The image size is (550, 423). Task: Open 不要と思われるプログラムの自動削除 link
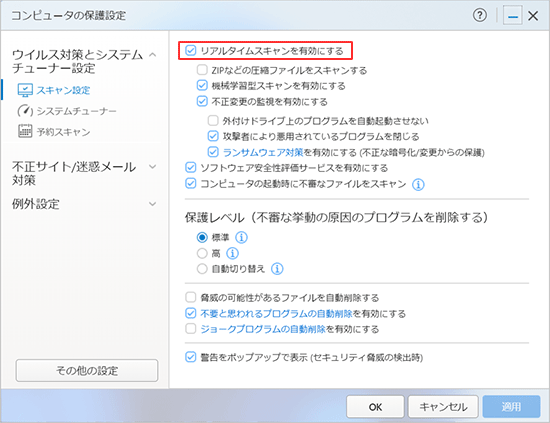pyautogui.click(x=276, y=313)
